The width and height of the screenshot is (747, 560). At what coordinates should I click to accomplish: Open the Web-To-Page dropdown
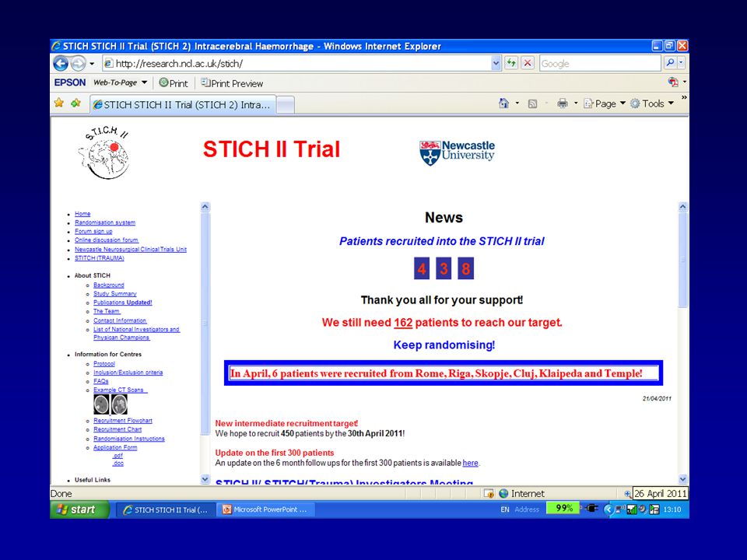(x=120, y=82)
